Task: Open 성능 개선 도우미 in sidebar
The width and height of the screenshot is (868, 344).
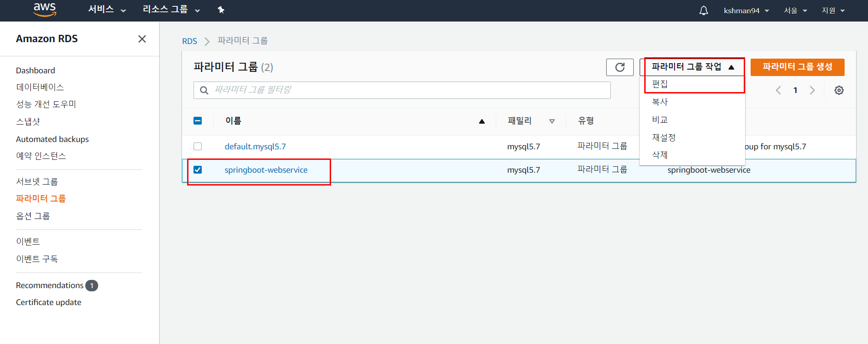Action: (x=46, y=104)
